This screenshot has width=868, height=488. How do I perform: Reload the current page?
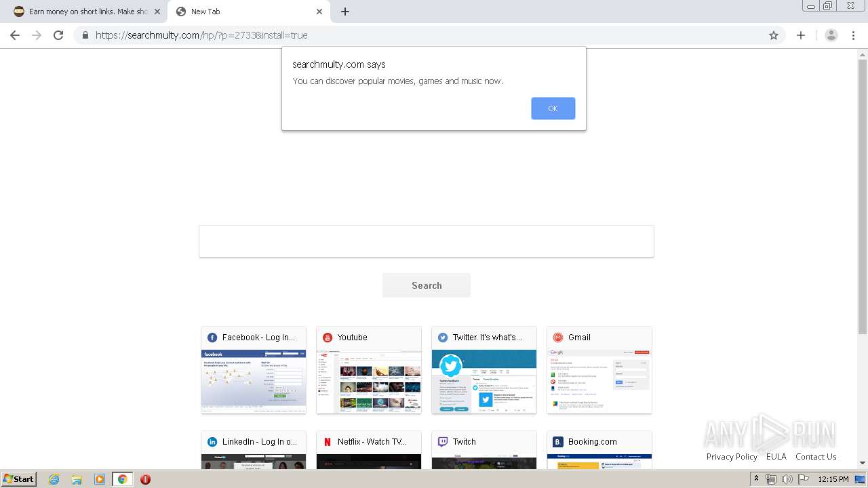(x=58, y=35)
